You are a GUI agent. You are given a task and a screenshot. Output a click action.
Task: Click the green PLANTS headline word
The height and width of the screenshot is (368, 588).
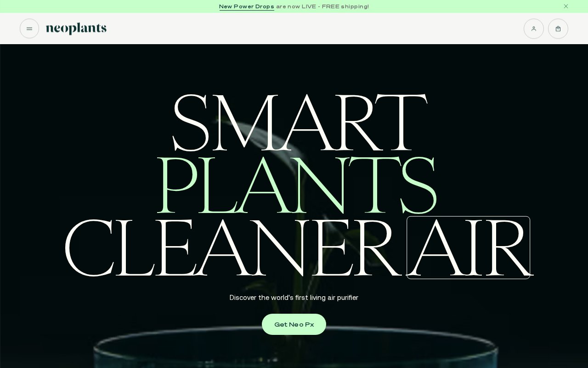coord(296,185)
